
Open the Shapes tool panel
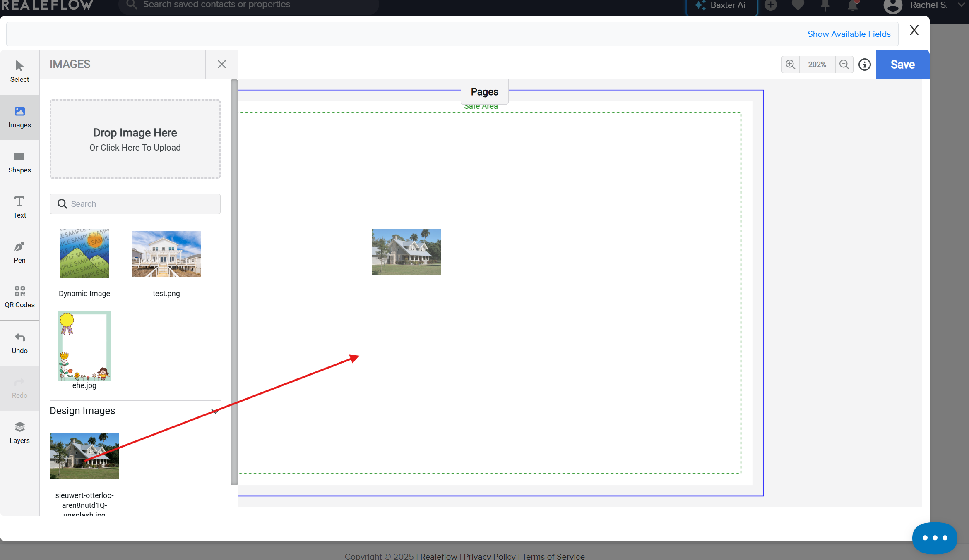coord(19,162)
